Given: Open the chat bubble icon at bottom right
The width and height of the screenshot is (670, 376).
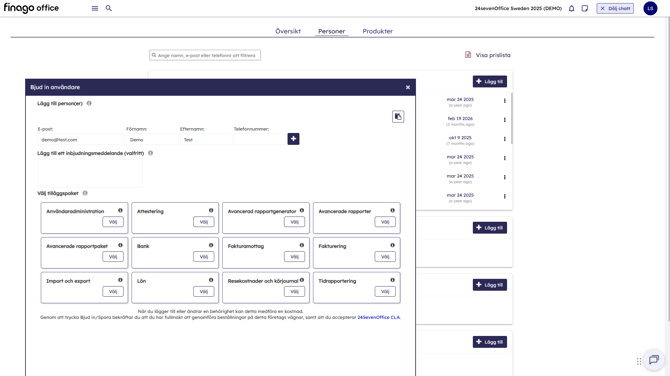Looking at the screenshot, I should [654, 359].
